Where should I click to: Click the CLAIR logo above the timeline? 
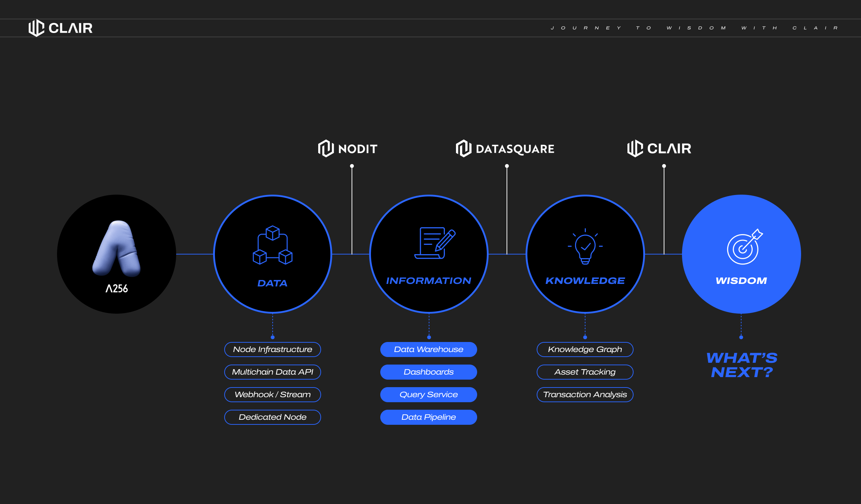coord(659,148)
